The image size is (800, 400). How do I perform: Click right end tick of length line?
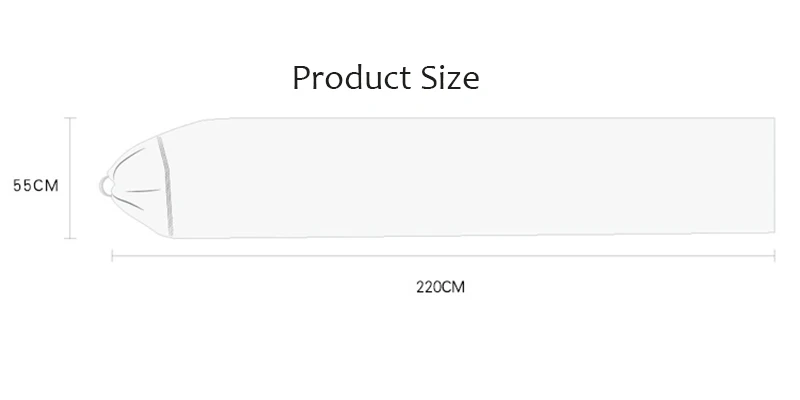pyautogui.click(x=774, y=256)
